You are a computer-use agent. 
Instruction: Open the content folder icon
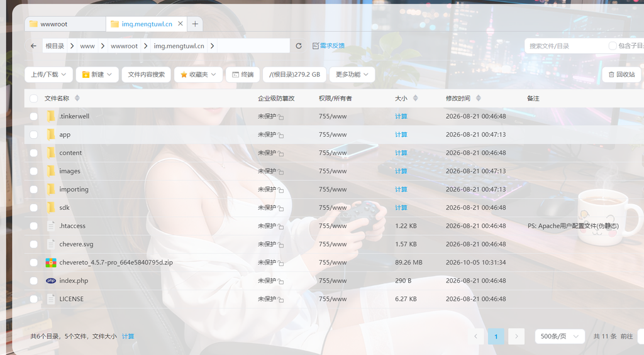click(x=50, y=153)
